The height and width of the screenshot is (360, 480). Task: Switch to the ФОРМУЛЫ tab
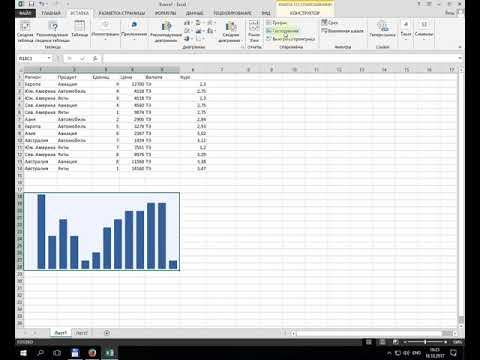pyautogui.click(x=165, y=13)
